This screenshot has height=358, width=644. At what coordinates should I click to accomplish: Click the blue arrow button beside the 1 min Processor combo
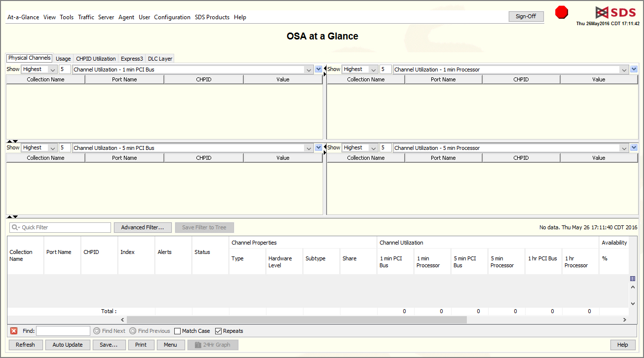634,69
